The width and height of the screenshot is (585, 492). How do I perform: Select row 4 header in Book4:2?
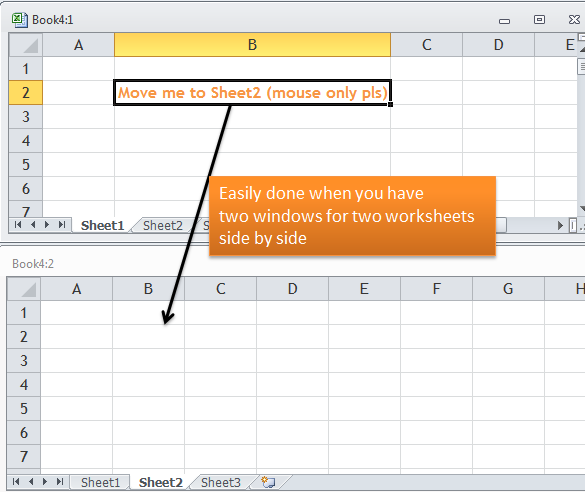tap(24, 385)
